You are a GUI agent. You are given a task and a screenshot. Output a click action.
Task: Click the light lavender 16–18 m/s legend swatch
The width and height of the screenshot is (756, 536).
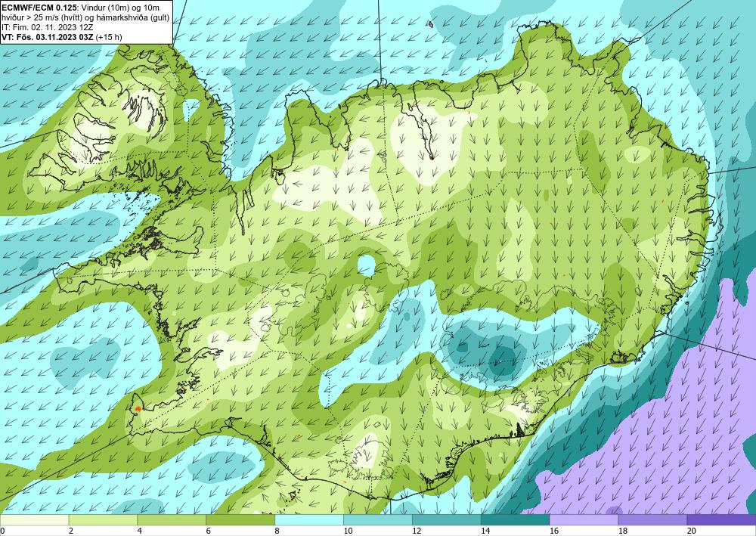pos(584,520)
